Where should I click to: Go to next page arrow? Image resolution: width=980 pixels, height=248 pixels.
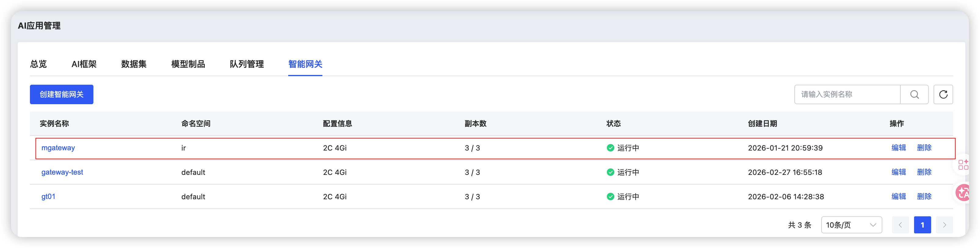944,225
